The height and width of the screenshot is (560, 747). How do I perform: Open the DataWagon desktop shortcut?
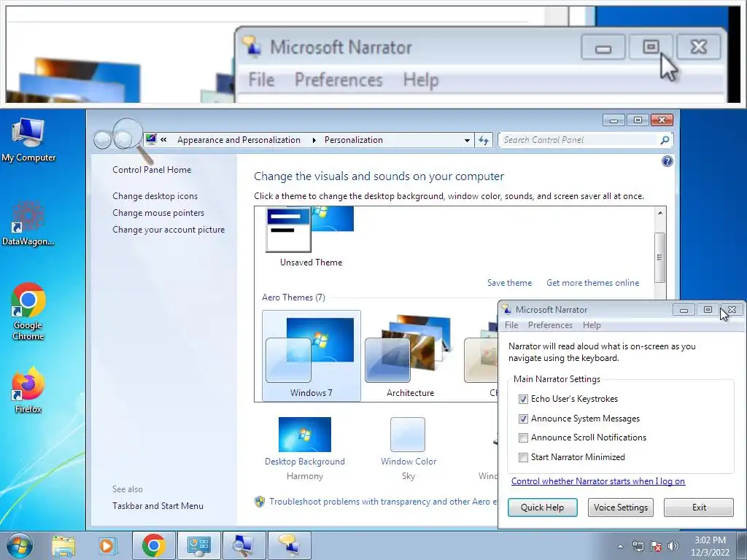(28, 223)
